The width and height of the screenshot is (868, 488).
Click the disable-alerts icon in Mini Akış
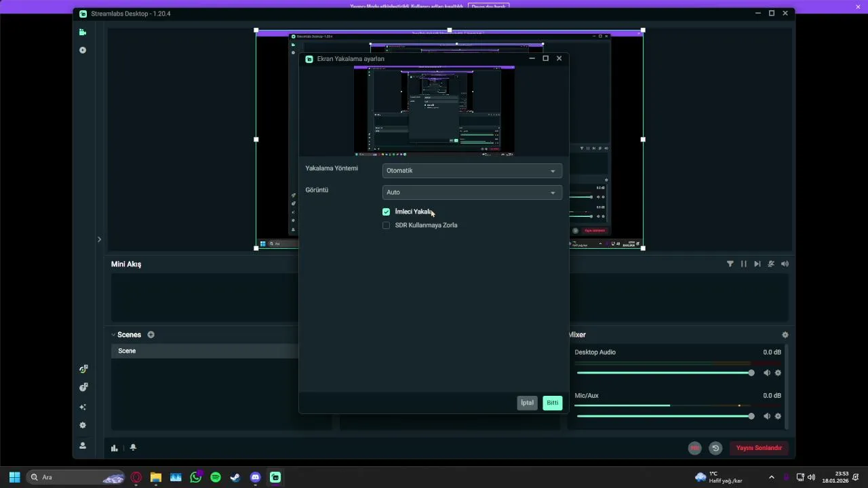[771, 264]
